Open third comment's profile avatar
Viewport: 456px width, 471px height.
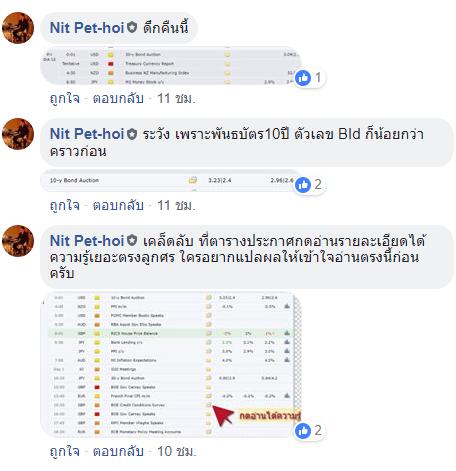[x=18, y=241]
